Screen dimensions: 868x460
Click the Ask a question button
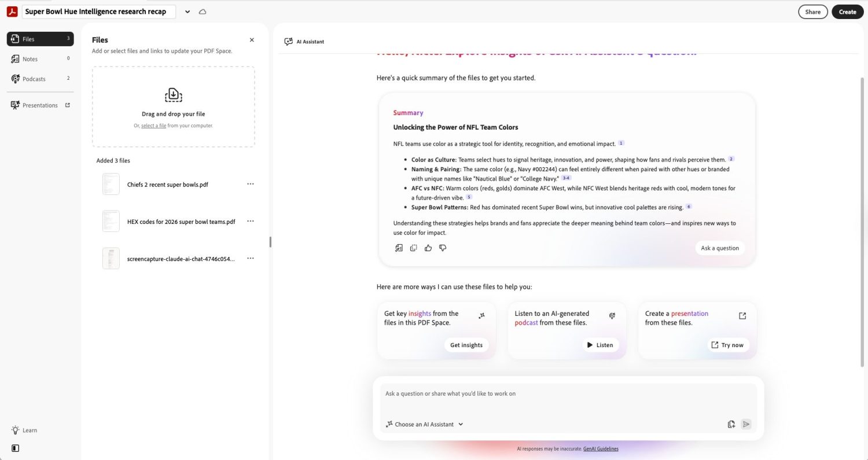pyautogui.click(x=720, y=248)
